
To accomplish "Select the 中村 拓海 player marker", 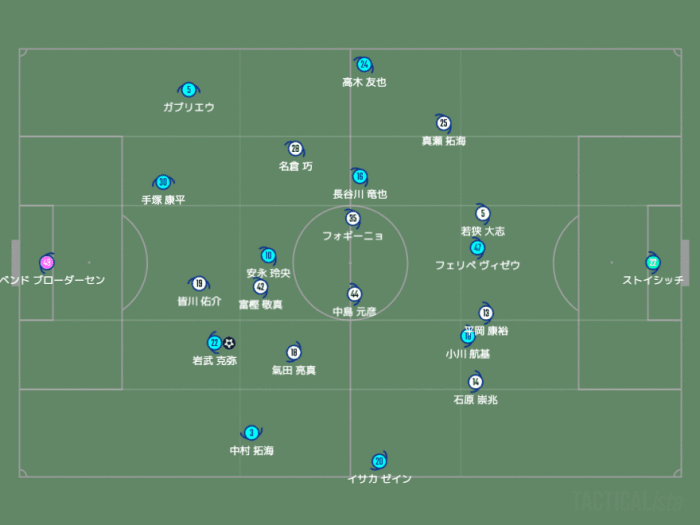I will pyautogui.click(x=251, y=433).
